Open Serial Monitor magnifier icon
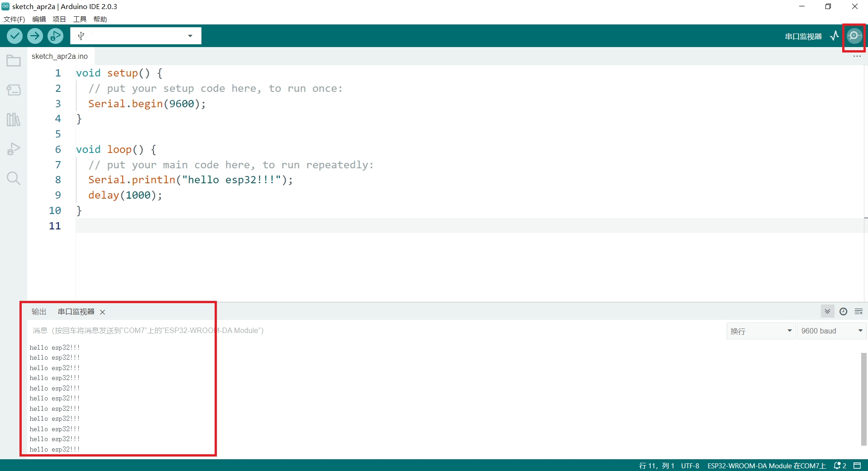 (x=854, y=36)
